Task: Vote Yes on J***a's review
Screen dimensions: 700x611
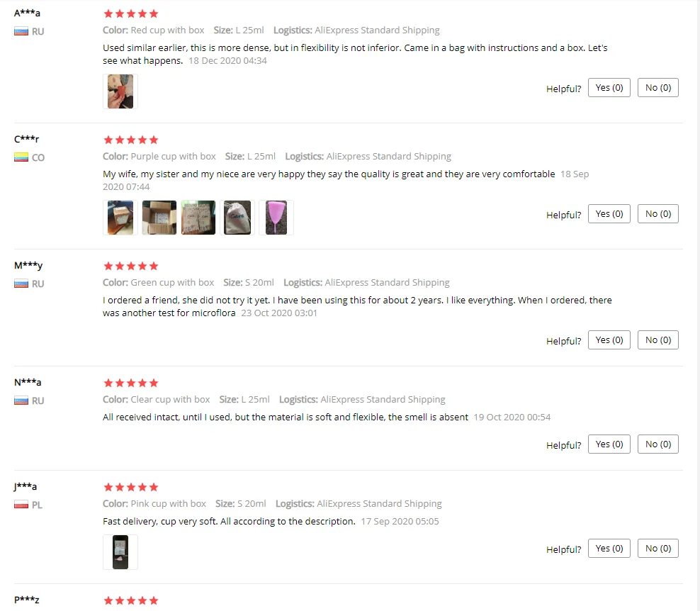Action: (609, 548)
